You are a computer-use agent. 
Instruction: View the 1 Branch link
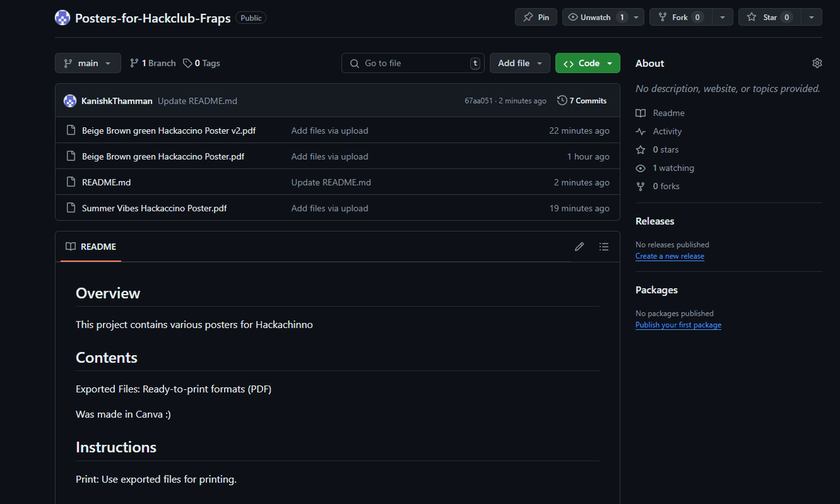[153, 63]
